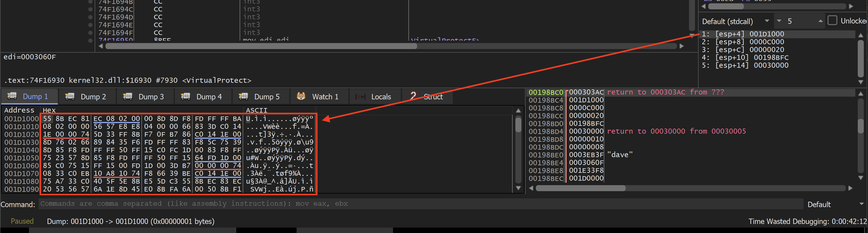Click the stack pane scroll-up arrow

coord(860,93)
